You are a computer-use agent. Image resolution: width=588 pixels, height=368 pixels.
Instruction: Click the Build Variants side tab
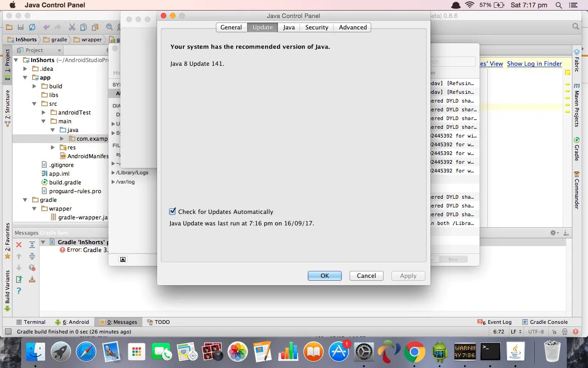tap(7, 290)
